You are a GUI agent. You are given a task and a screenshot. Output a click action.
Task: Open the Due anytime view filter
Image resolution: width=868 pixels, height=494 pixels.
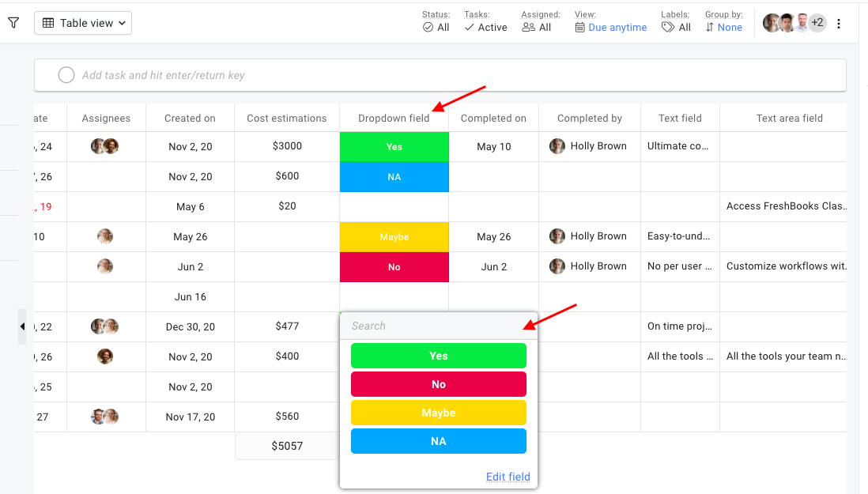coord(610,28)
